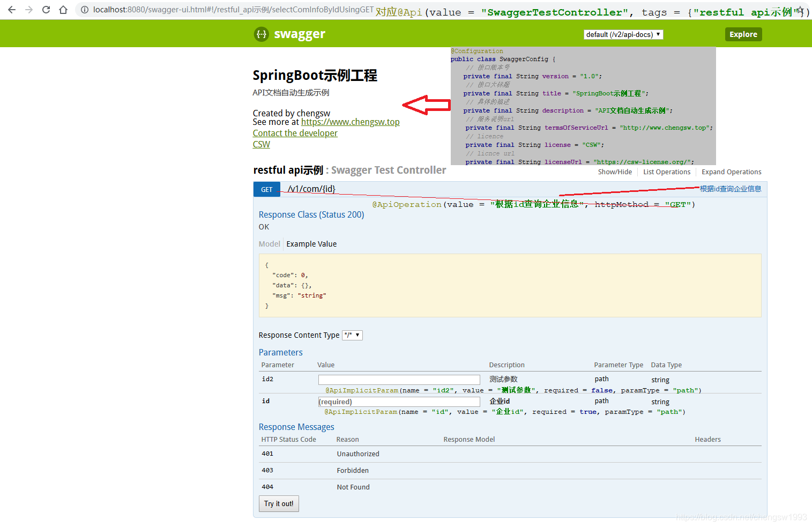Image resolution: width=812 pixels, height=527 pixels.
Task: Open the browser home page icon
Action: [63, 10]
